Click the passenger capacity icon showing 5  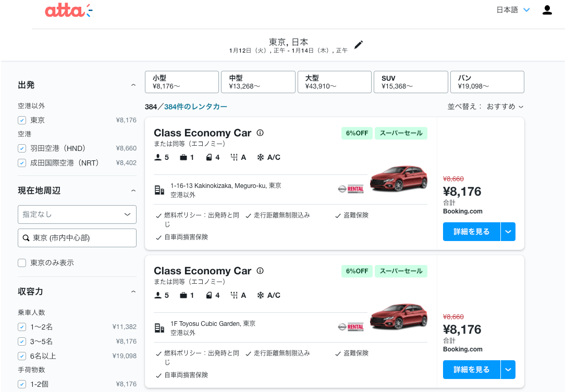(158, 157)
